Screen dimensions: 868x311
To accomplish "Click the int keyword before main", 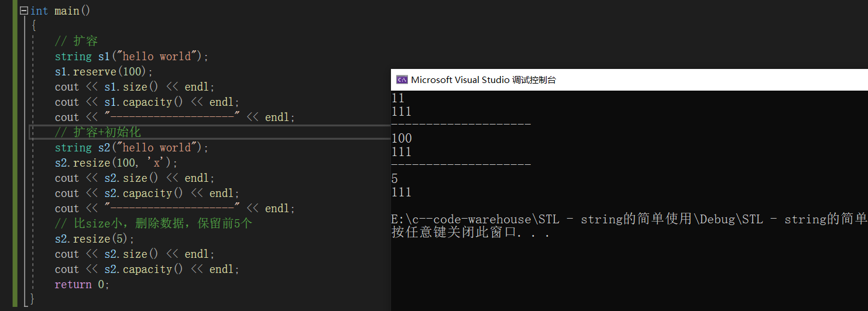I will point(39,11).
